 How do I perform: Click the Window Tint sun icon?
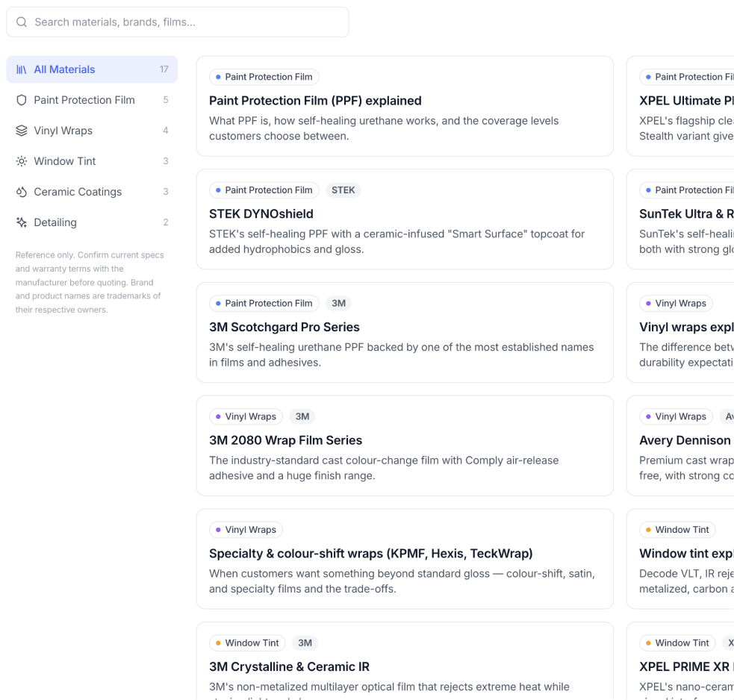pos(22,161)
